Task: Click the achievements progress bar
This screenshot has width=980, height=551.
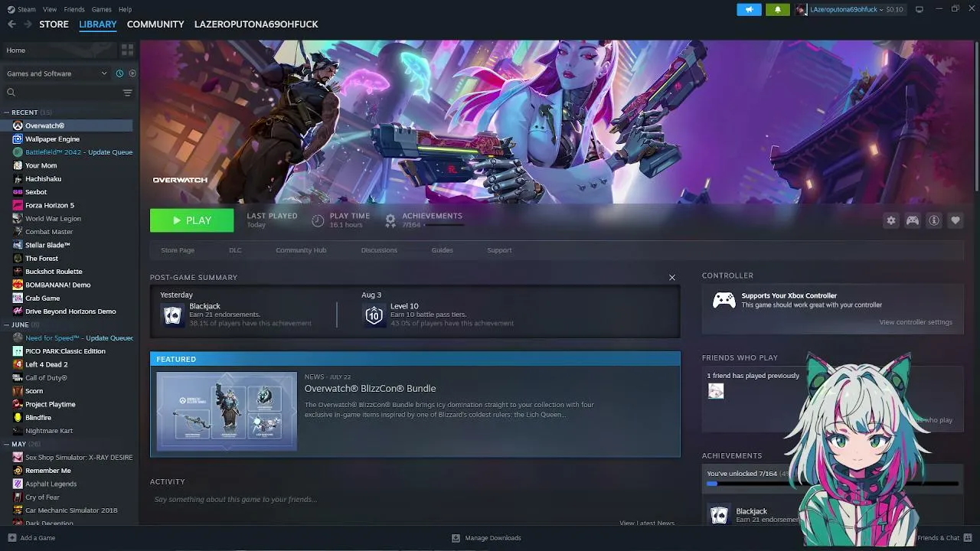Action: [x=832, y=484]
